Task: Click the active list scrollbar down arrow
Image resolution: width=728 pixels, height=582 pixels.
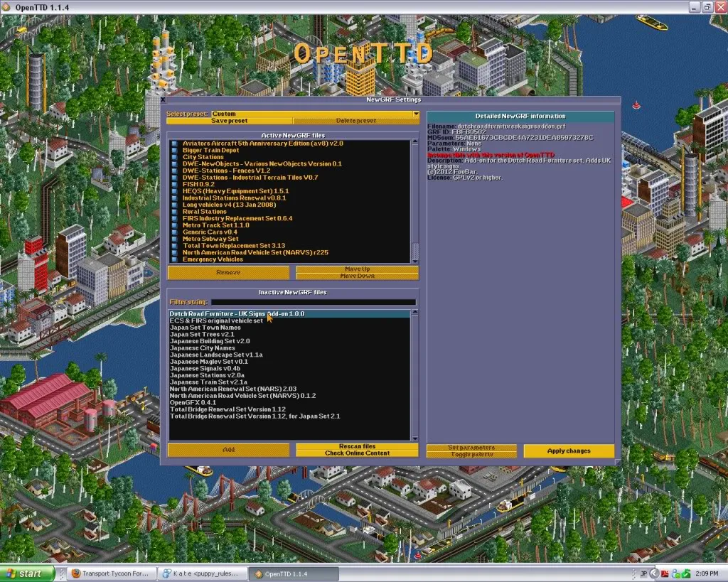Action: 415,262
